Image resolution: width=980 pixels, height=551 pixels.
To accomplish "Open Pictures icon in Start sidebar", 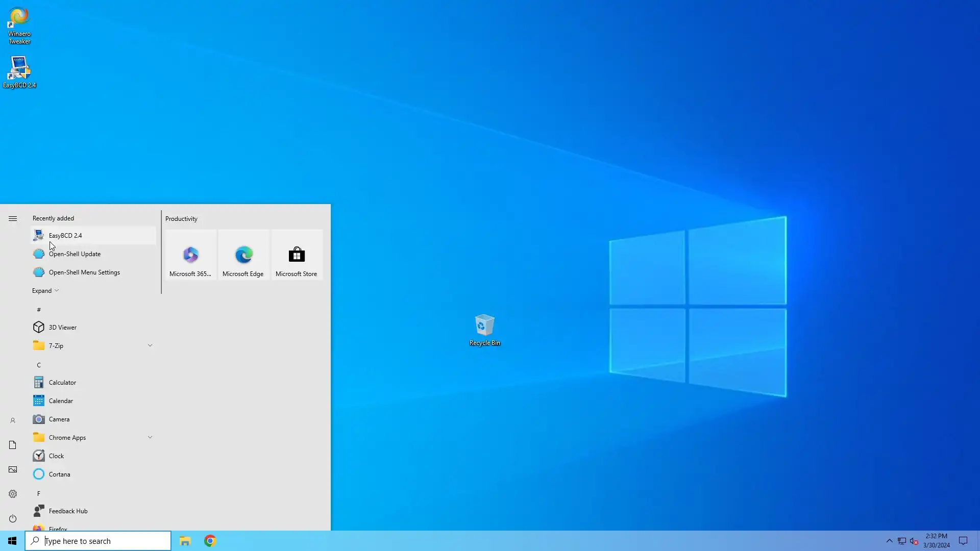I will [13, 469].
